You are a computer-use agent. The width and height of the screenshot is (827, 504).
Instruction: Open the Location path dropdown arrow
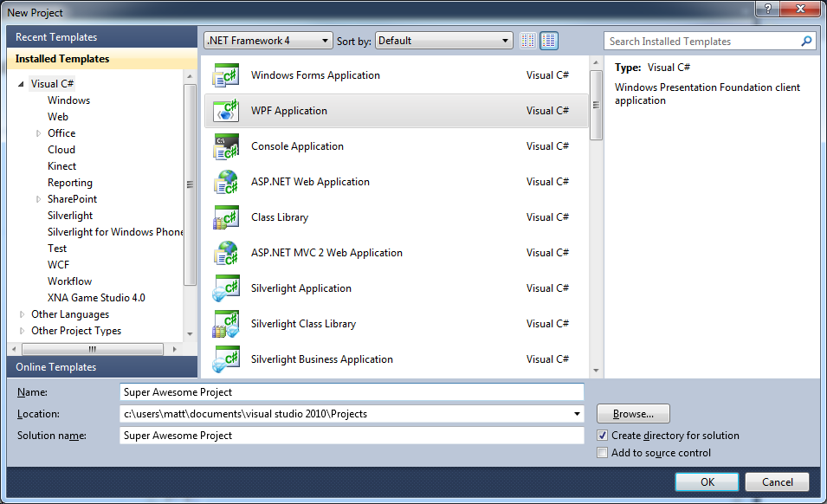[x=577, y=414]
